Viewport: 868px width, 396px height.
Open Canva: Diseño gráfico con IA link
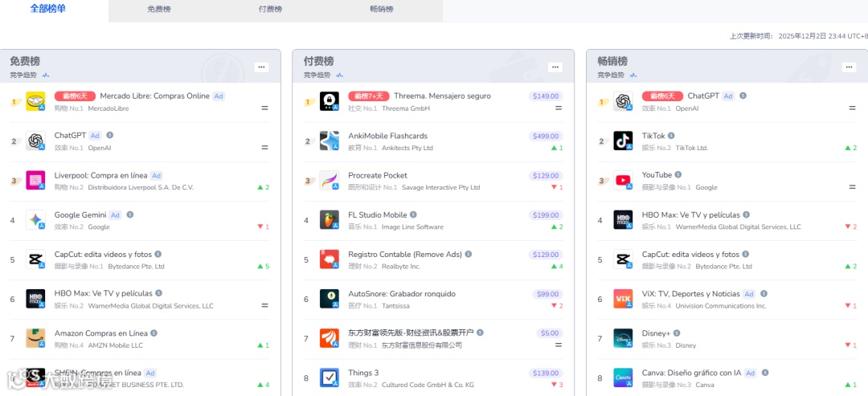[691, 373]
